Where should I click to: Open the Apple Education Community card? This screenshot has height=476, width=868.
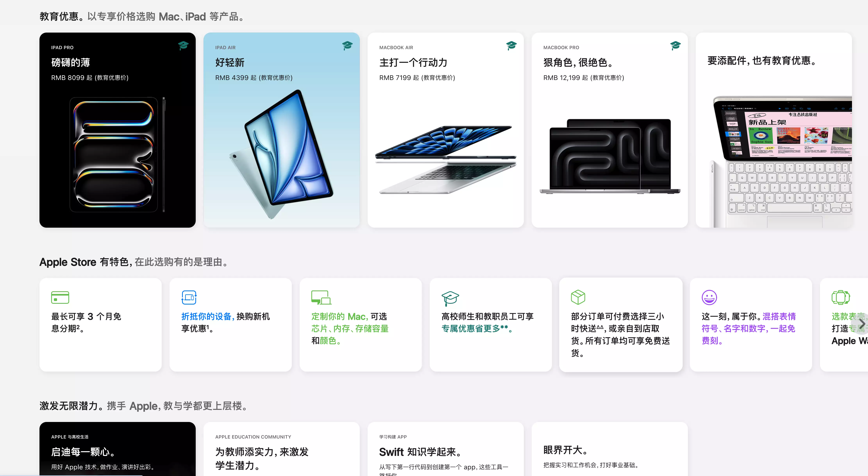click(x=282, y=449)
